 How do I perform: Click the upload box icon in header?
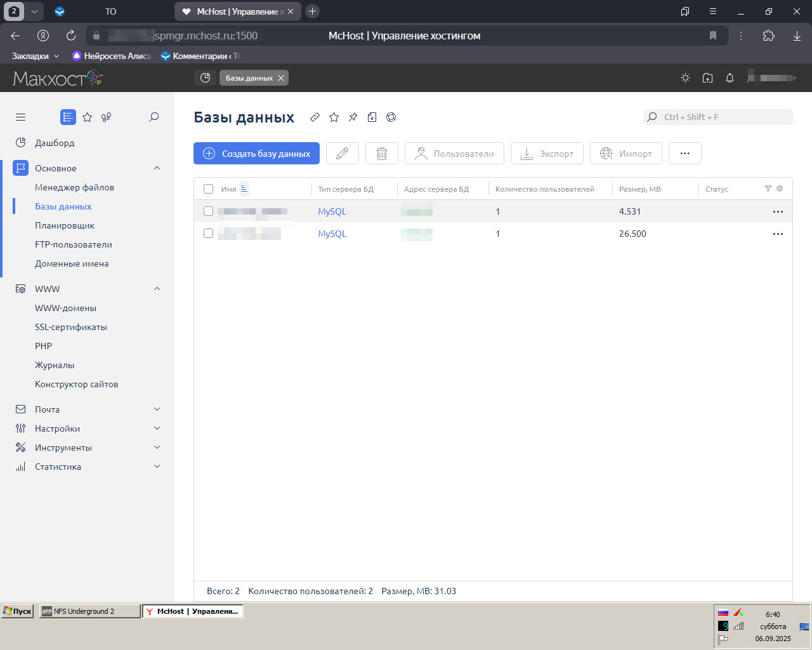(707, 77)
